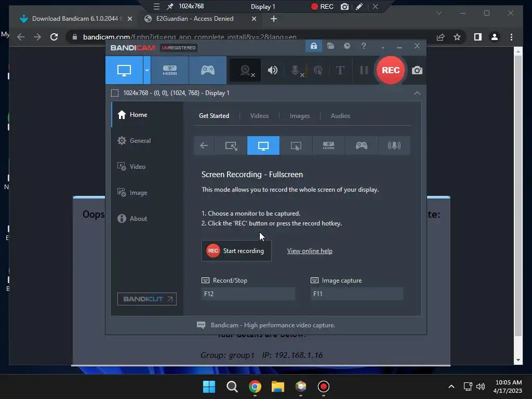Viewport: 532px width, 399px height.
Task: Switch to the Images tab
Action: tap(300, 116)
